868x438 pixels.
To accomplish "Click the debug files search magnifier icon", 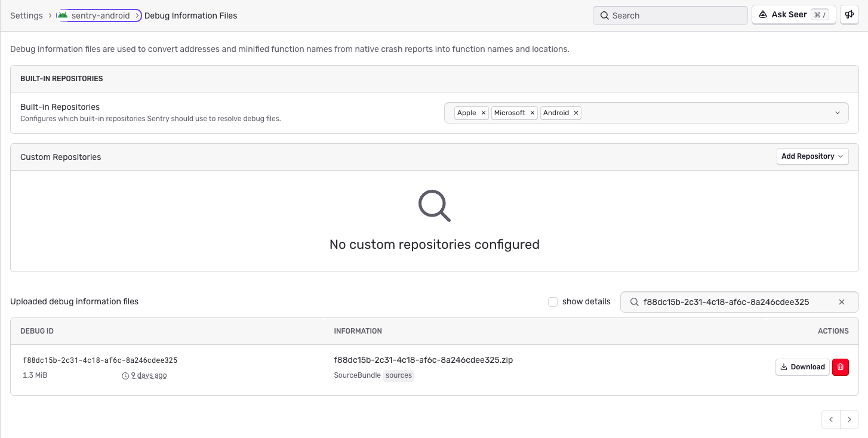I will 633,302.
